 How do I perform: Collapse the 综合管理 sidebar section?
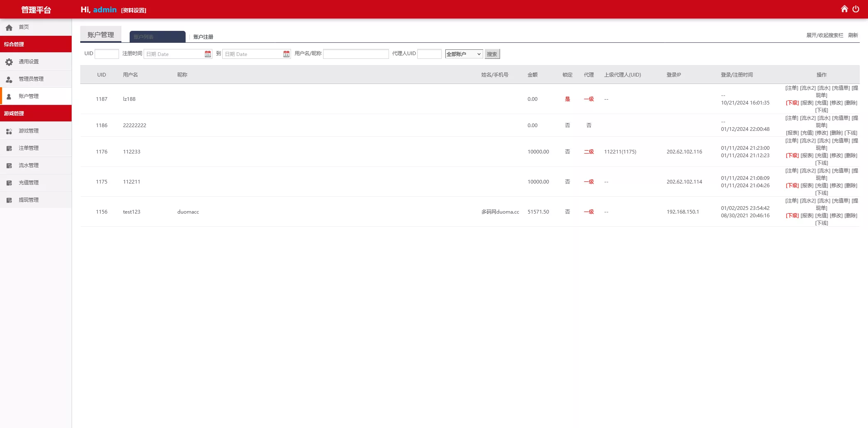coord(36,44)
